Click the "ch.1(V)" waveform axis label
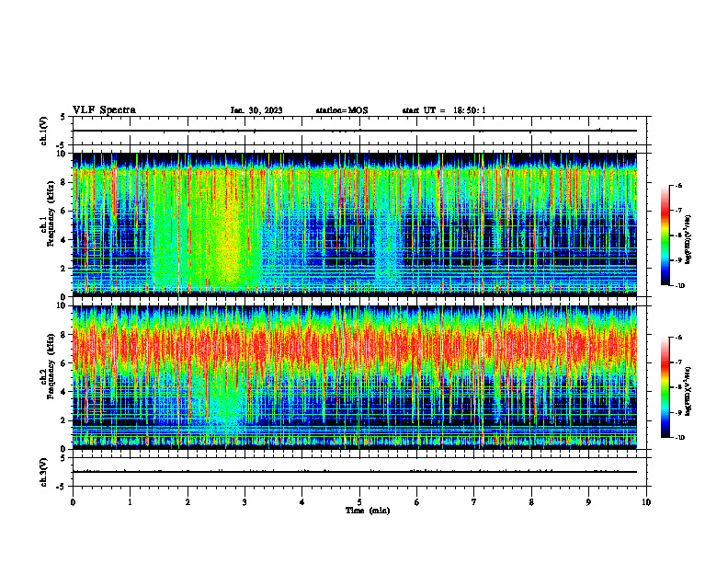 (44, 131)
